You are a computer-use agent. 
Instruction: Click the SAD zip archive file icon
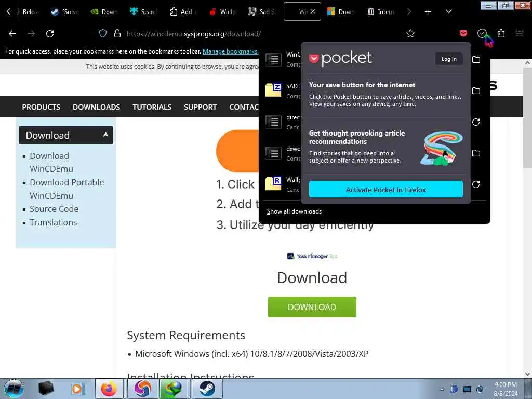(273, 90)
